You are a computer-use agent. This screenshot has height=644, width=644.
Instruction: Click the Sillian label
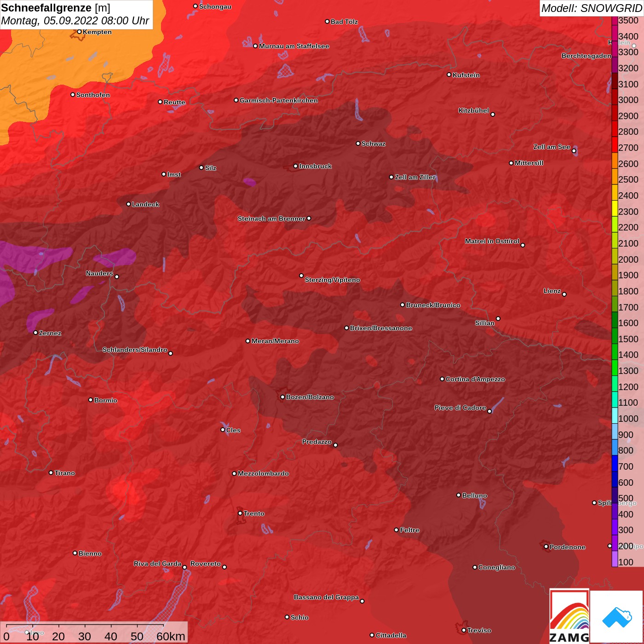(485, 323)
